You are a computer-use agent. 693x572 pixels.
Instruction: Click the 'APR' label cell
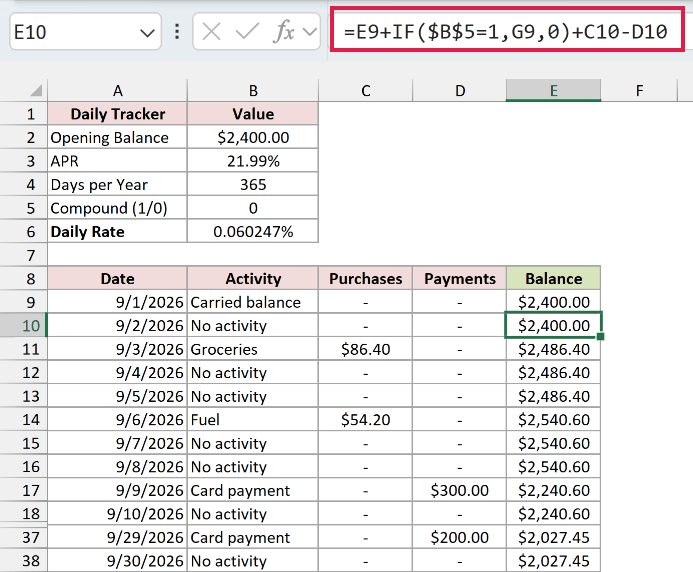[118, 161]
